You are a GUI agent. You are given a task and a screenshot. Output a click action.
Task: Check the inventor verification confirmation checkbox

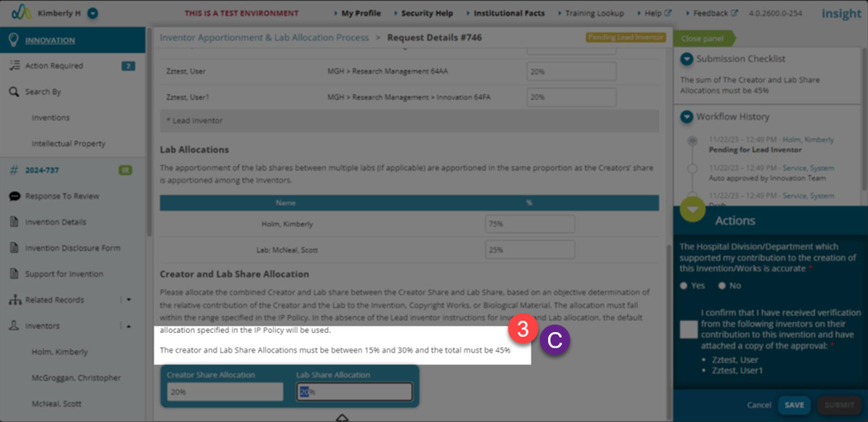pos(689,330)
